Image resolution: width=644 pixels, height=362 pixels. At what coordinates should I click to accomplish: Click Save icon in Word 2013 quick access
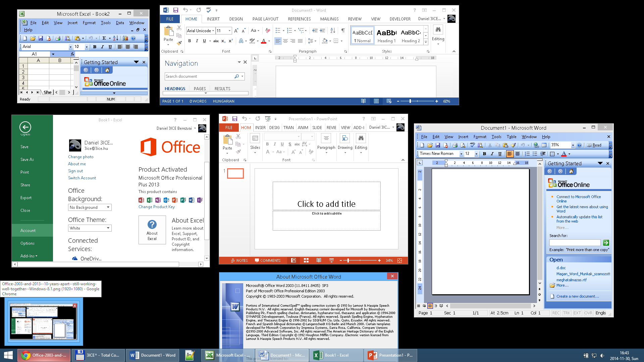[175, 10]
